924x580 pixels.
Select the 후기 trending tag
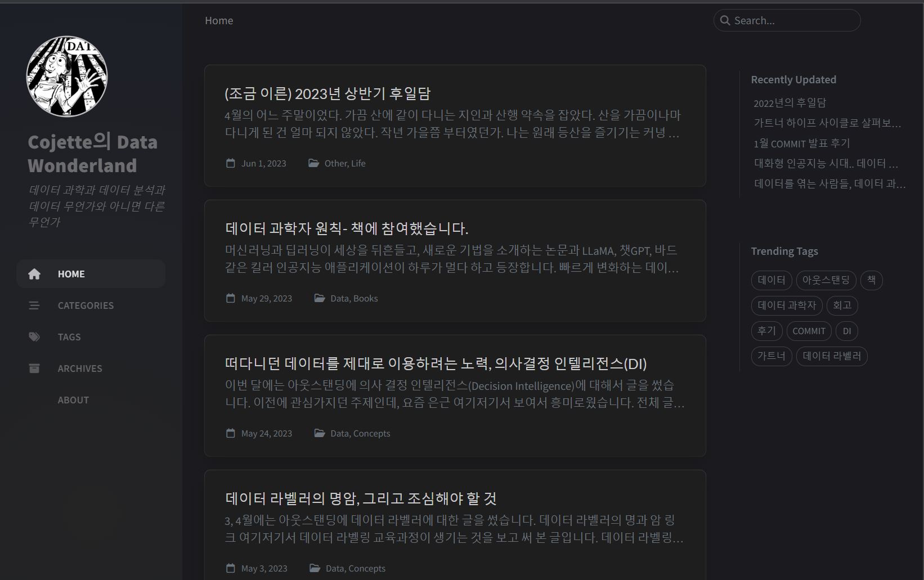click(x=766, y=331)
